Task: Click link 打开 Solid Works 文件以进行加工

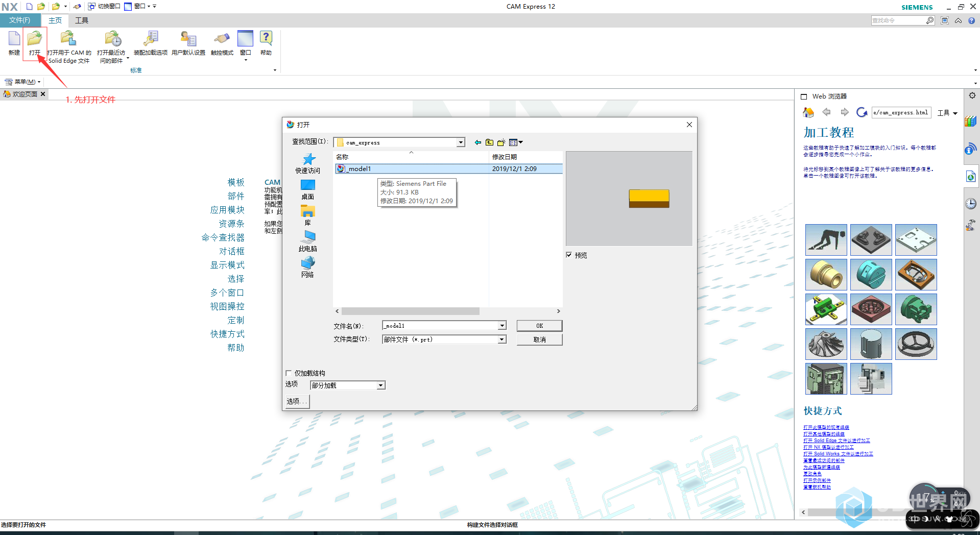Action: click(x=838, y=454)
